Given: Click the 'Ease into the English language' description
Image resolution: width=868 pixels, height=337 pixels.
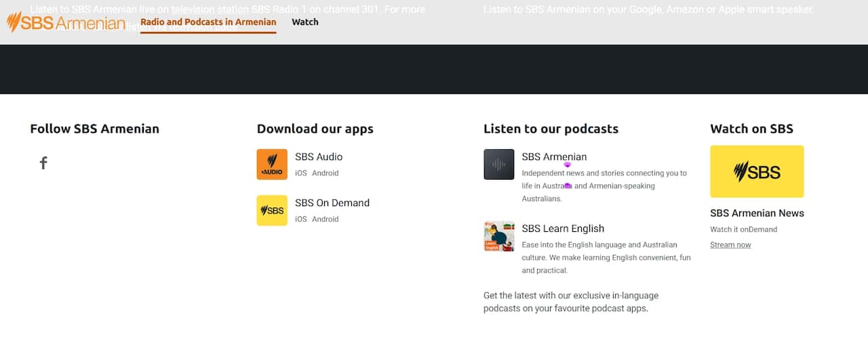Looking at the screenshot, I should click(x=606, y=258).
